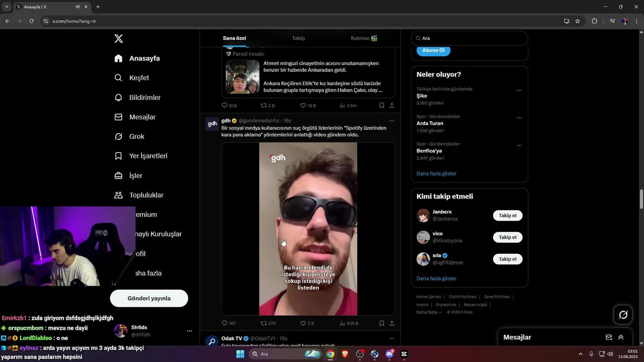Image resolution: width=644 pixels, height=362 pixels.
Task: Open Keşfet search page
Action: click(x=132, y=78)
